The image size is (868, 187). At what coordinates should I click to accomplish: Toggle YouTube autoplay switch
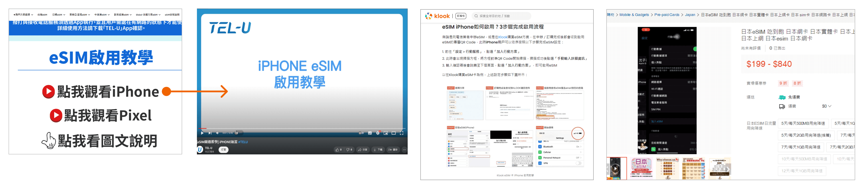361,133
